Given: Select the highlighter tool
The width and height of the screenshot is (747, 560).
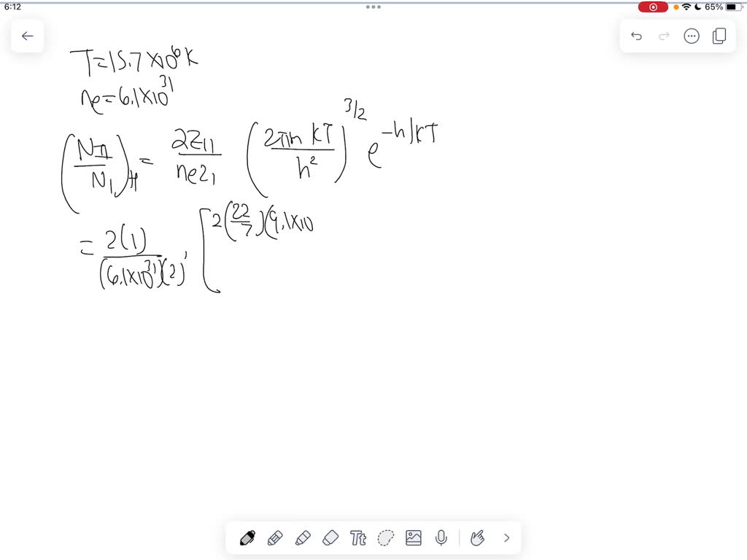Looking at the screenshot, I should click(303, 537).
